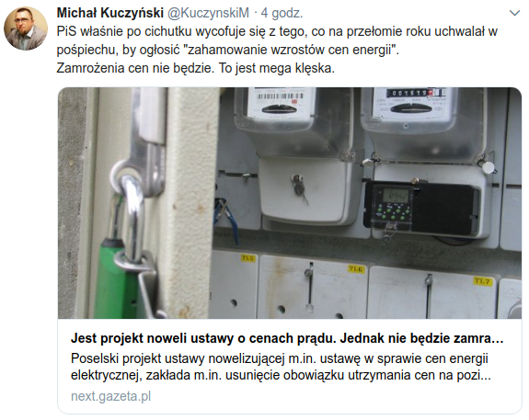
Task: Open the electric meter article image
Action: tap(290, 203)
